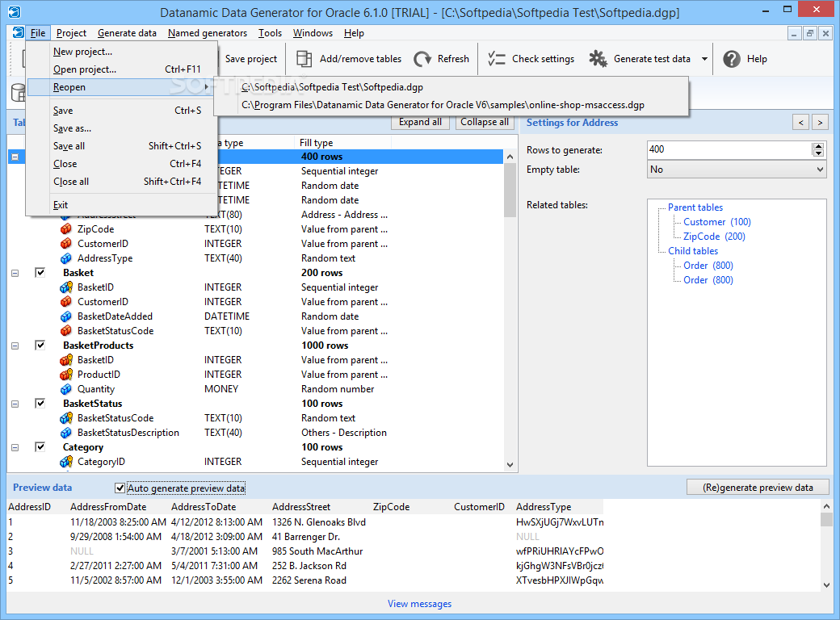Click the BasketID key icon under Basket
840x620 pixels.
pyautogui.click(x=66, y=287)
